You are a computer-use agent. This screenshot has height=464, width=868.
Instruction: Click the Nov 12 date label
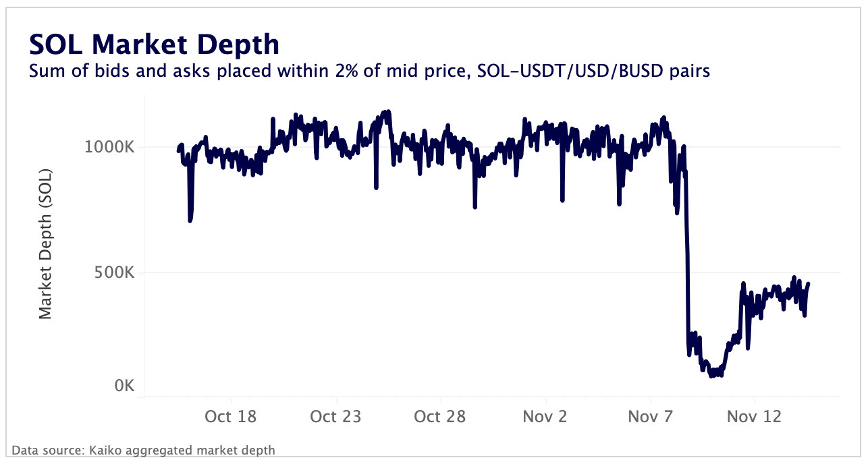(754, 416)
